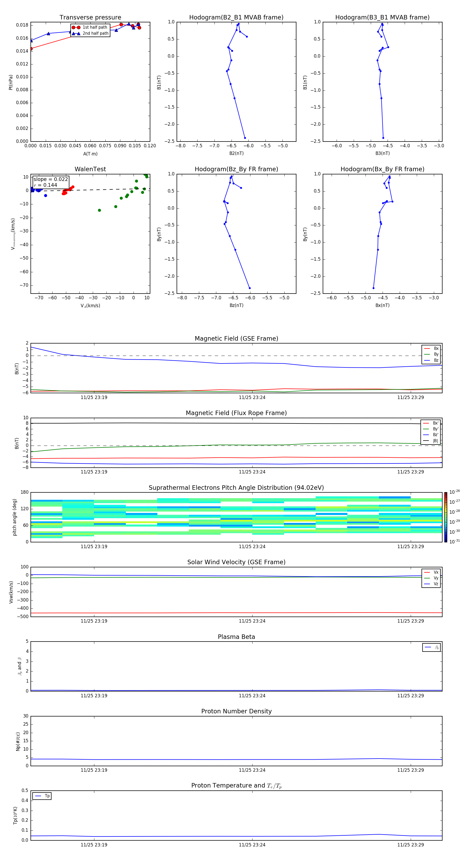This screenshot has width=473, height=868.
Task: Click the 'V_remaining(km/s)' y-axis label
Action: click(13, 234)
